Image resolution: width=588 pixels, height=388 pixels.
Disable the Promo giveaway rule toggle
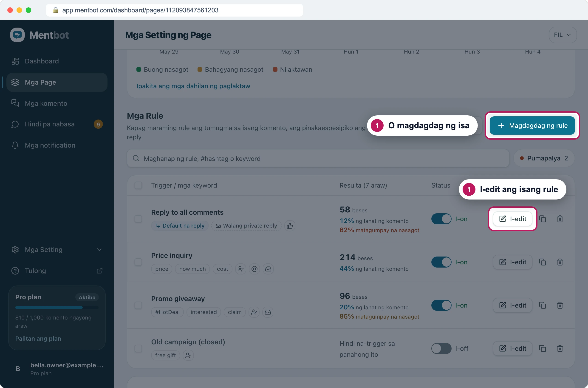click(441, 305)
